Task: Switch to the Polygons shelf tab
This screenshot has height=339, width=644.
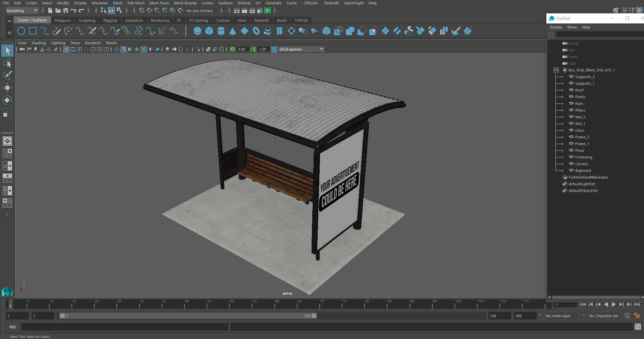Action: click(63, 20)
